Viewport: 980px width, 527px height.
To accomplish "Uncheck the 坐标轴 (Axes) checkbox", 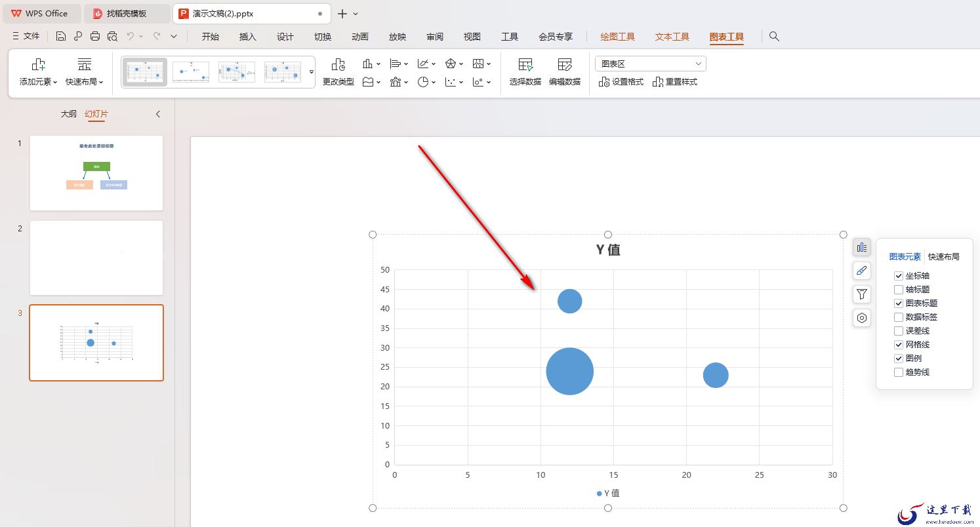I will pos(899,276).
